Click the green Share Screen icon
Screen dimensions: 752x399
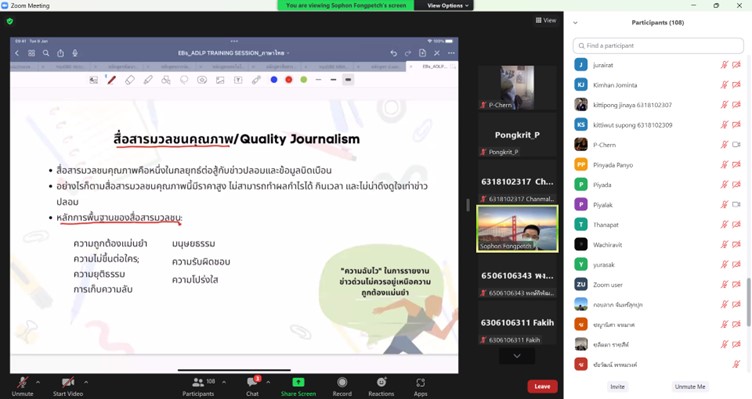pyautogui.click(x=298, y=382)
